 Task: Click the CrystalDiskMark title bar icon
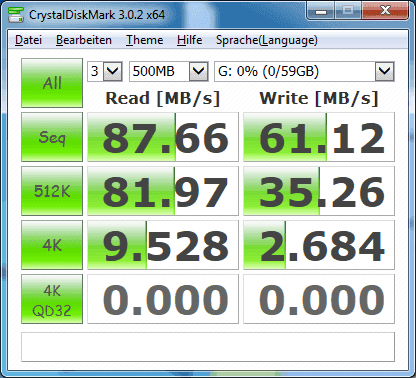pos(15,14)
